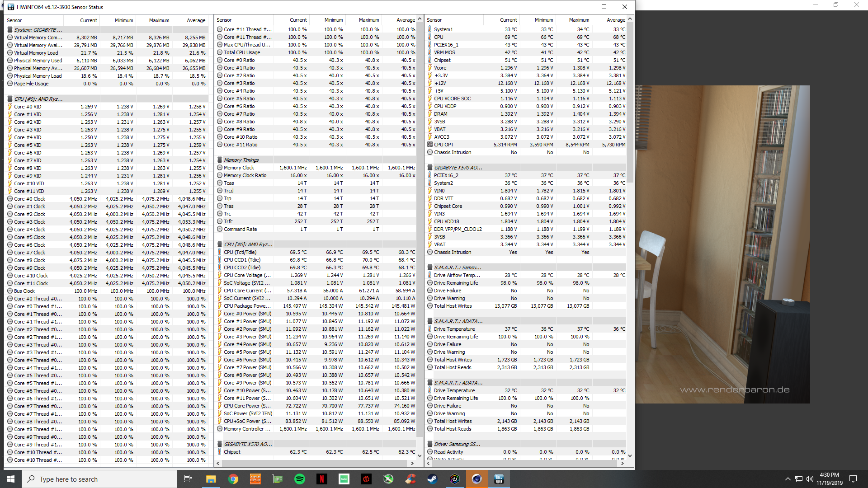Click up arrow of right panel vertical scrollbar

pos(630,19)
